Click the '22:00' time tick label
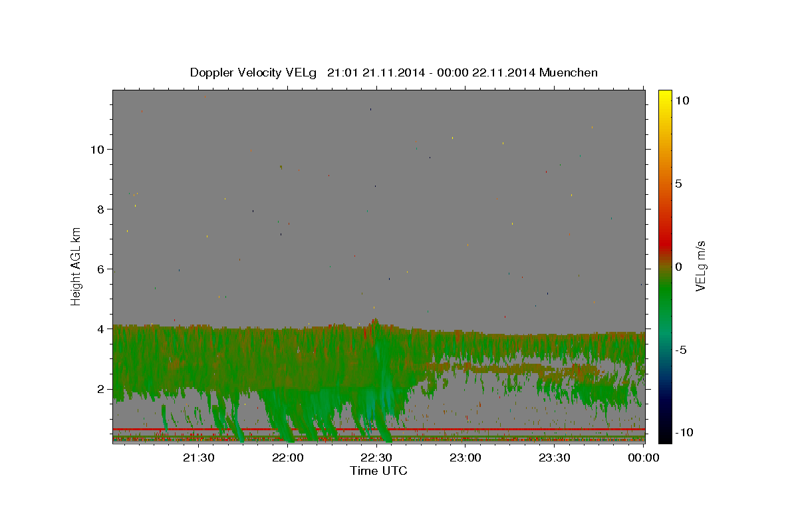 287,458
